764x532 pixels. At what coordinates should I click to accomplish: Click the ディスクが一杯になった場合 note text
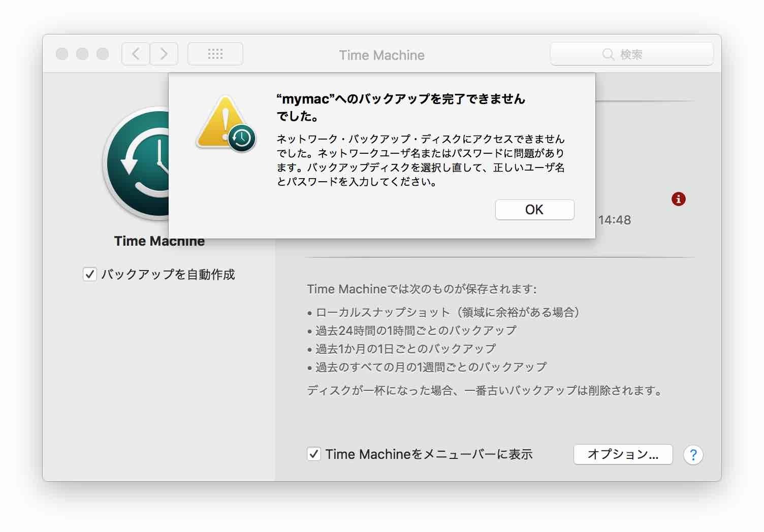point(486,390)
